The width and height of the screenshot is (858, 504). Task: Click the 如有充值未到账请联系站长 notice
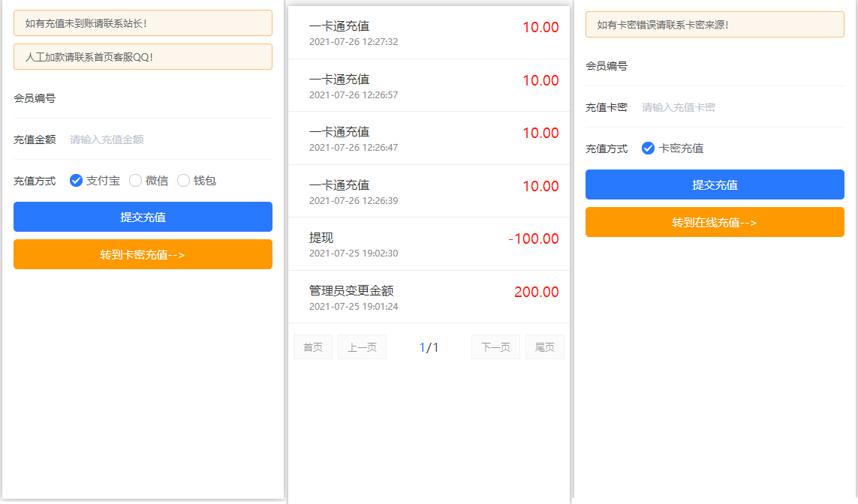click(x=143, y=23)
